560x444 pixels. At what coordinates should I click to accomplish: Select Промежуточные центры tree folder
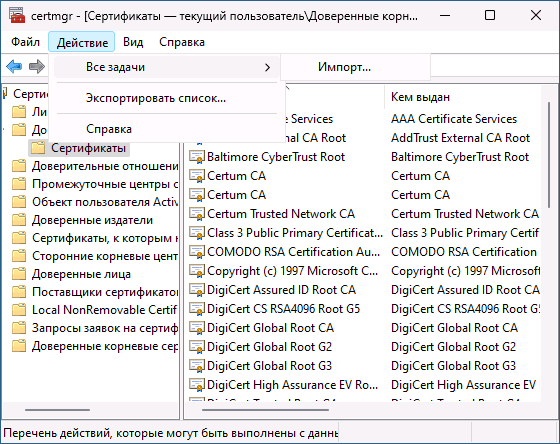(x=105, y=184)
